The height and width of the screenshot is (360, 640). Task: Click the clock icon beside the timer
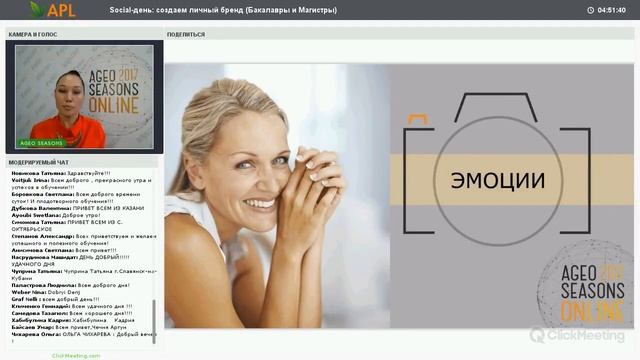pyautogui.click(x=590, y=10)
